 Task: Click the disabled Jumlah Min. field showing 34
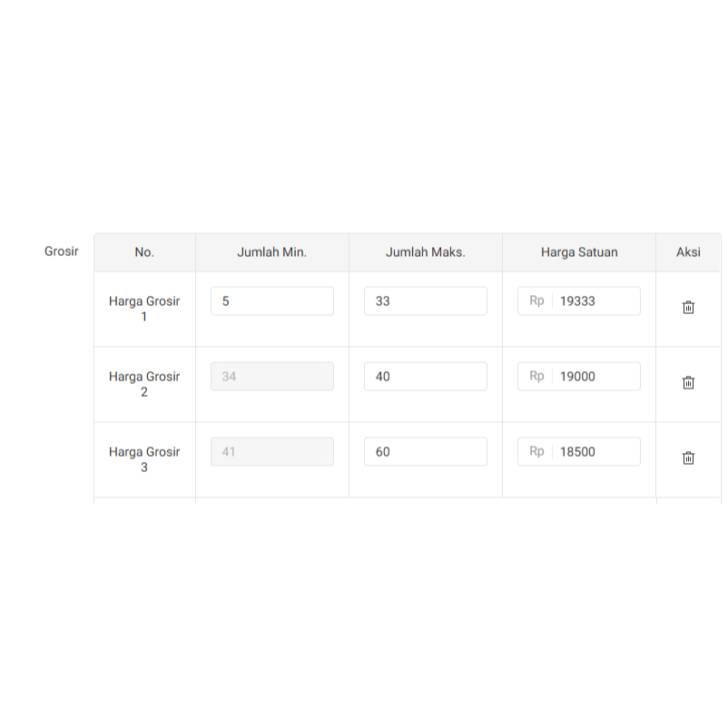coord(271,377)
